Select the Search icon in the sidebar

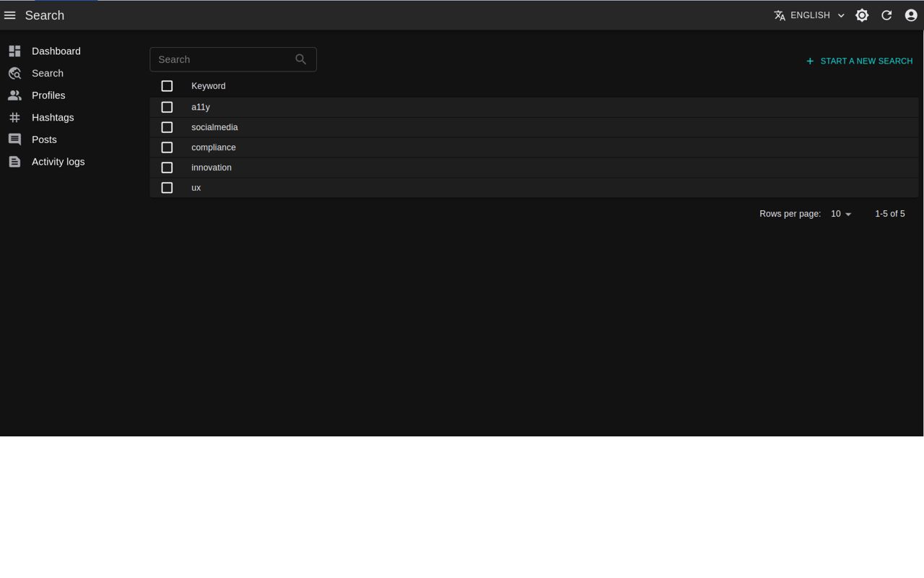[x=14, y=73]
